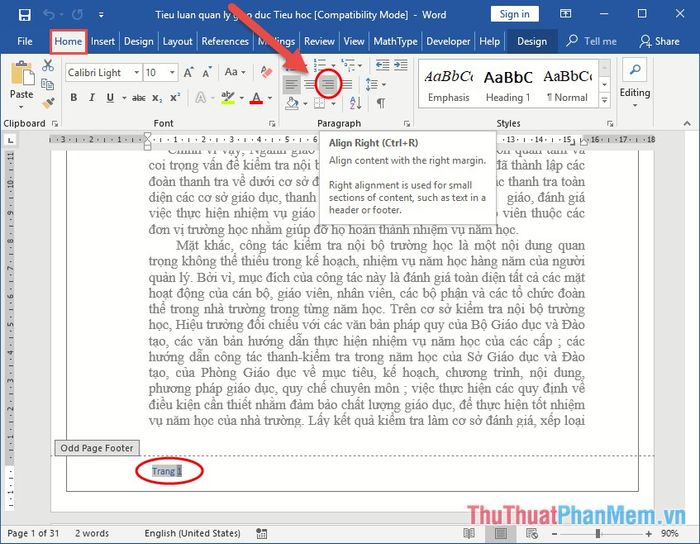This screenshot has height=544, width=700.
Task: Center the text alignment
Action: 310,84
